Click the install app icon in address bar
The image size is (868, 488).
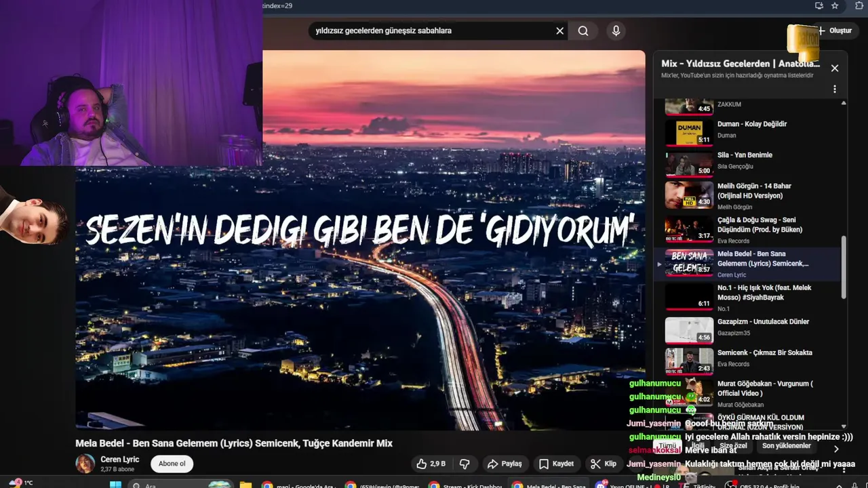[818, 5]
